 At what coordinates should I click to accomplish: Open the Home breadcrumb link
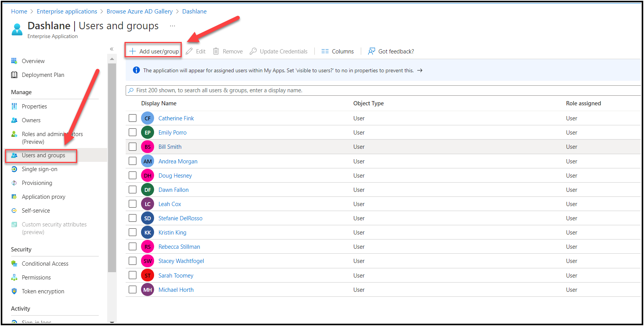19,12
